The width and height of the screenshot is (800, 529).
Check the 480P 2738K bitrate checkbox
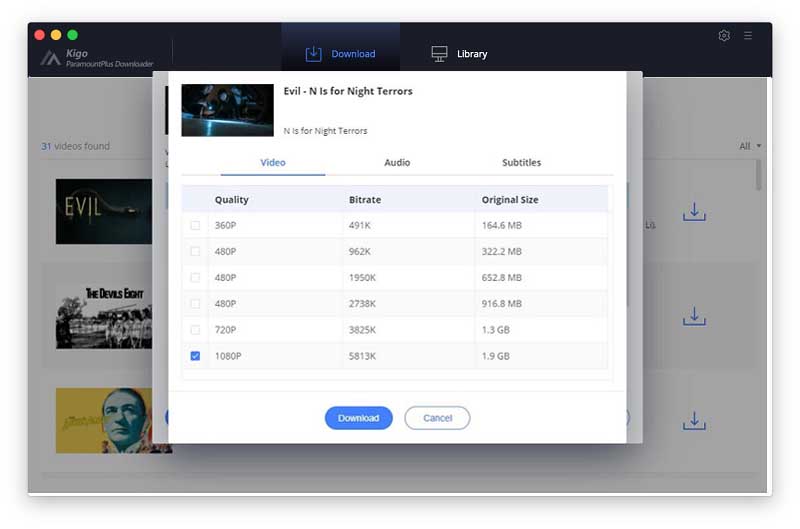195,304
